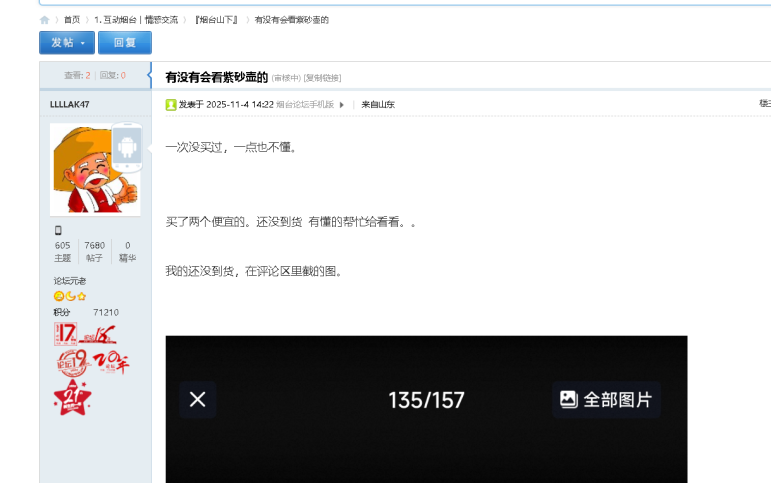Image resolution: width=771 pixels, height=483 pixels.
Task: Click the 20年 anniversary medal badge
Action: [x=114, y=360]
